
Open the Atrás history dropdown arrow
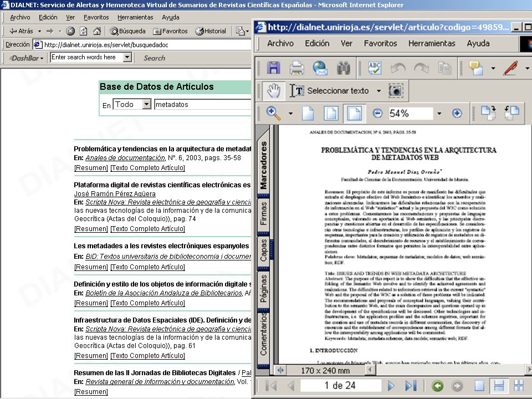pyautogui.click(x=39, y=31)
